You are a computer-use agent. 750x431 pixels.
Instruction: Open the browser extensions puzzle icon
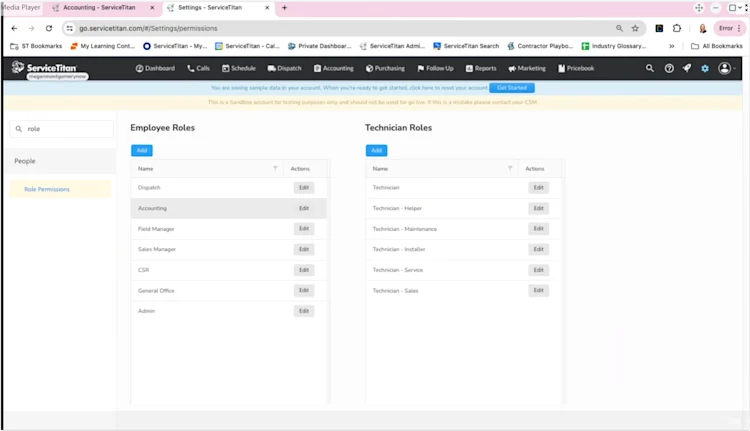(x=676, y=28)
